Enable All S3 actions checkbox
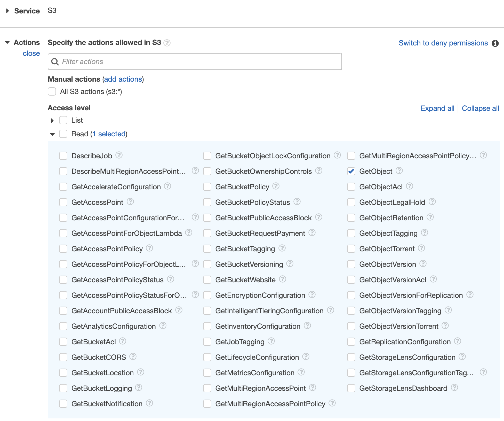 pos(52,91)
